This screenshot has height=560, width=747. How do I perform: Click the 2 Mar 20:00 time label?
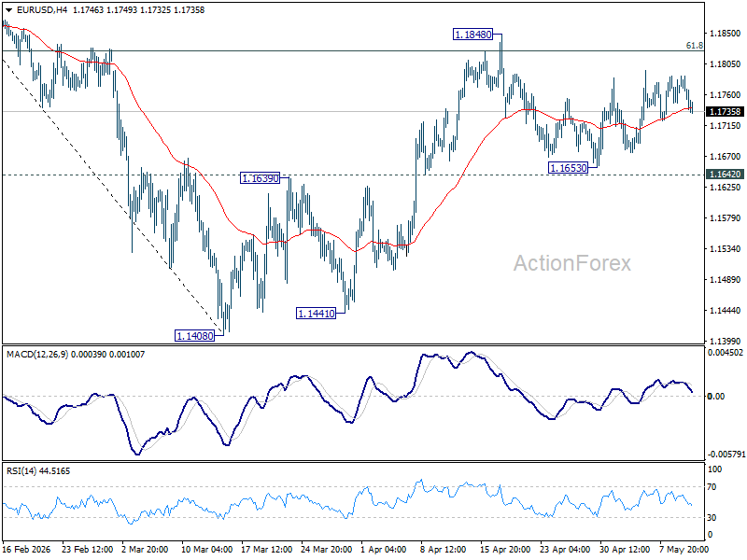[x=145, y=549]
